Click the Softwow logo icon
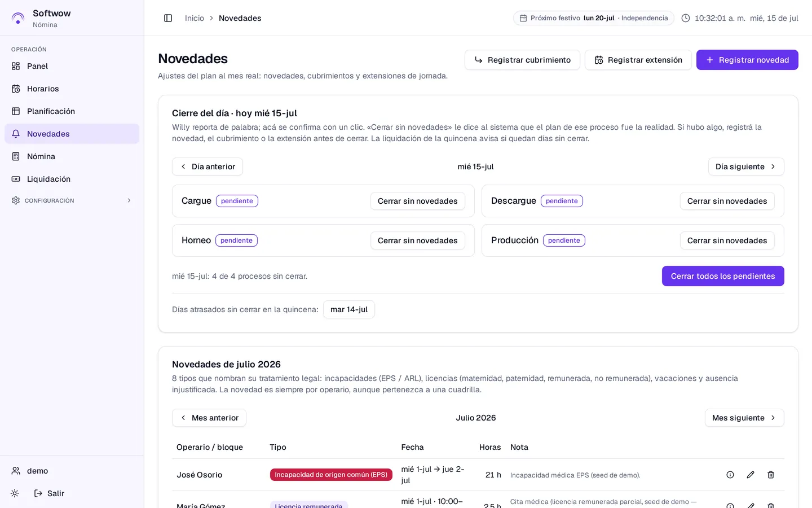812x508 pixels. [x=18, y=18]
